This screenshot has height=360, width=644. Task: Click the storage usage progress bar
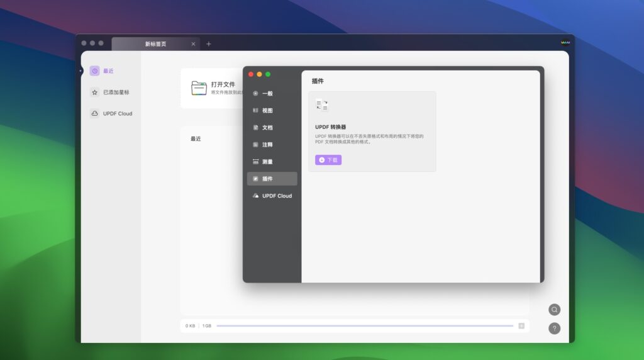pyautogui.click(x=365, y=326)
